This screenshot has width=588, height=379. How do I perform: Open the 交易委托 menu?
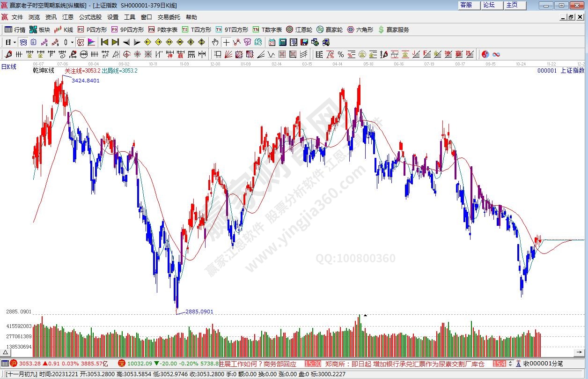(169, 17)
